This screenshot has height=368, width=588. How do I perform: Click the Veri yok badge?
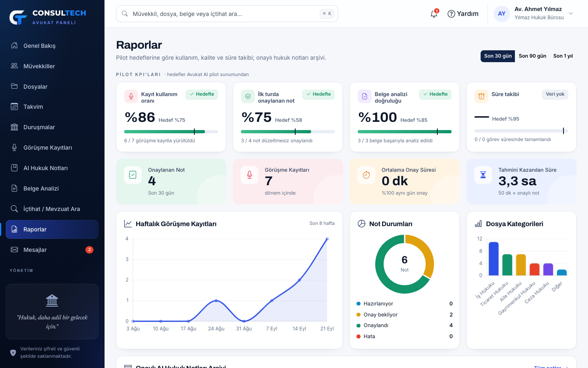[x=555, y=94]
